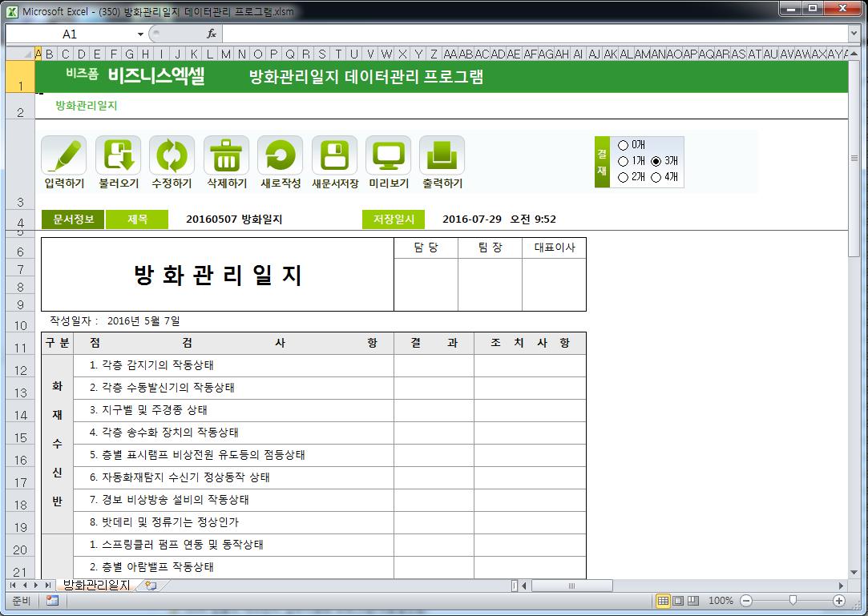Click the zoom in plus button
Image resolution: width=868 pixels, height=616 pixels.
[839, 601]
